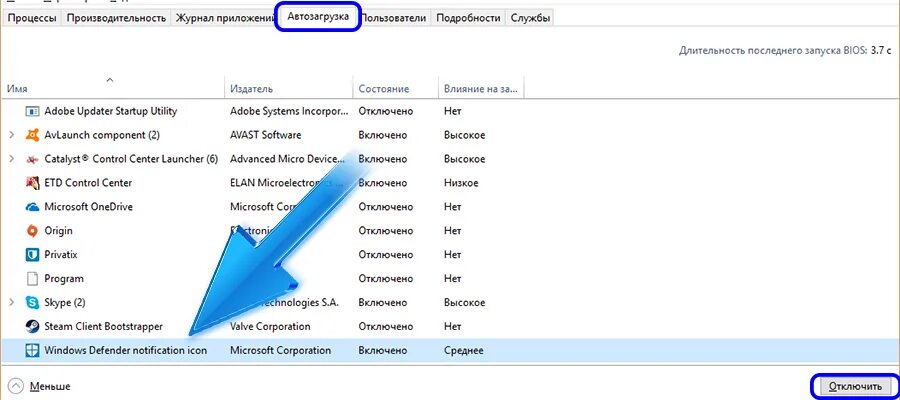The image size is (900, 400).
Task: Click the Windows Defender notification icon image
Action: (x=33, y=350)
